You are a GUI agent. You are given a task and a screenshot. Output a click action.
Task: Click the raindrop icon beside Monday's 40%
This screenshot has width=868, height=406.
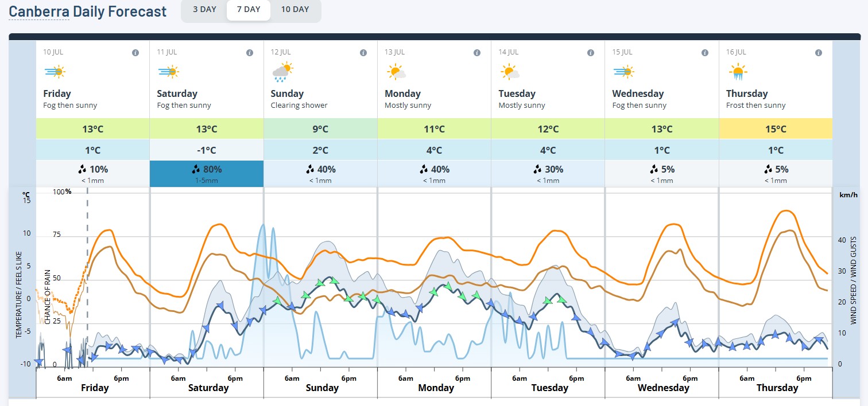(424, 169)
